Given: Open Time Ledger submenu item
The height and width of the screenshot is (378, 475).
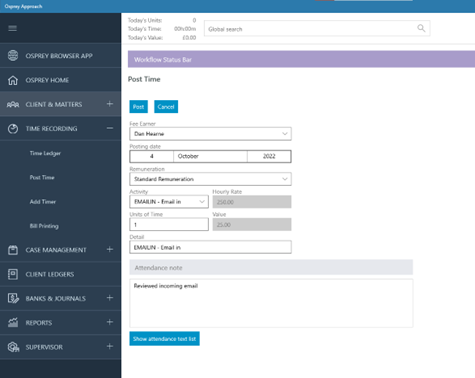Looking at the screenshot, I should [x=45, y=153].
